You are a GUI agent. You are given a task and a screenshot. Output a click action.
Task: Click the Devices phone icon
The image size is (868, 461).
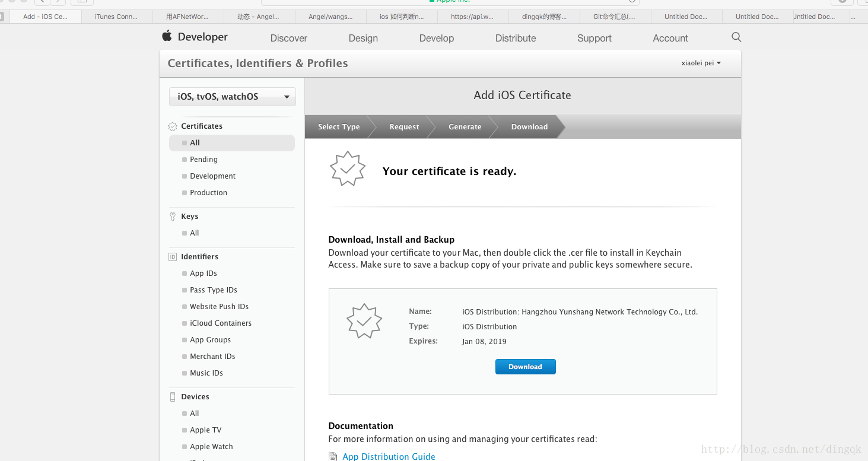coord(173,397)
